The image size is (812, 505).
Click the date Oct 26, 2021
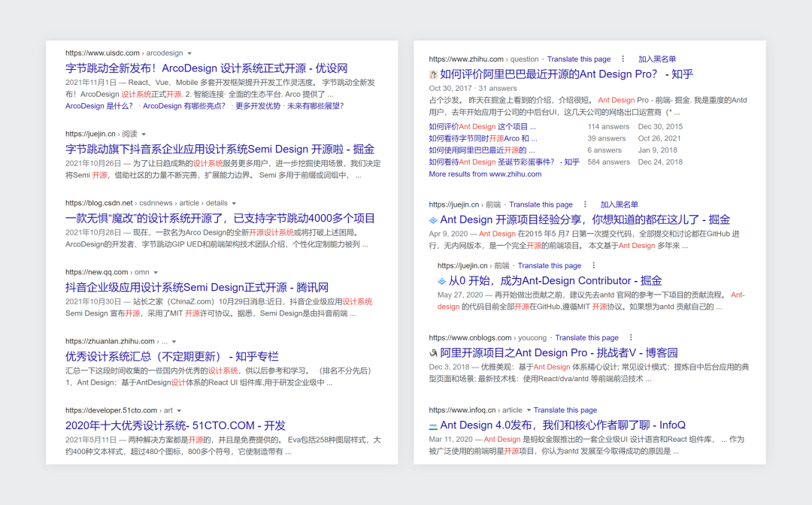click(659, 139)
